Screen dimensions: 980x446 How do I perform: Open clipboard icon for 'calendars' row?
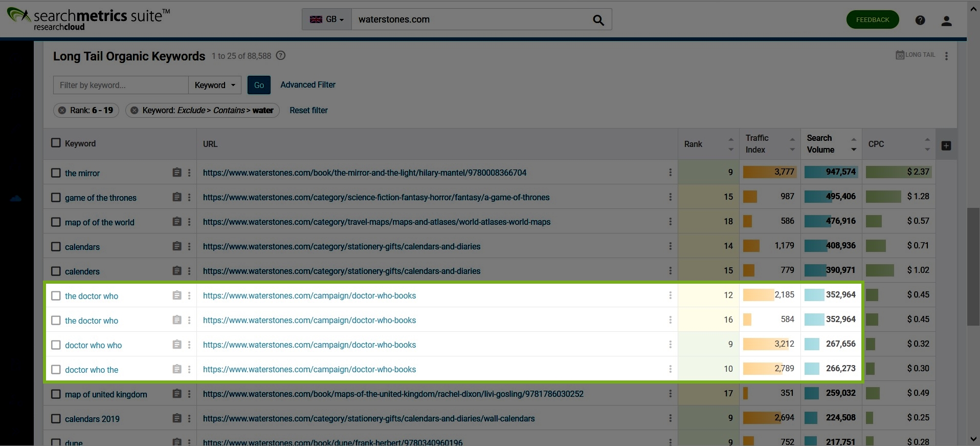pos(177,246)
